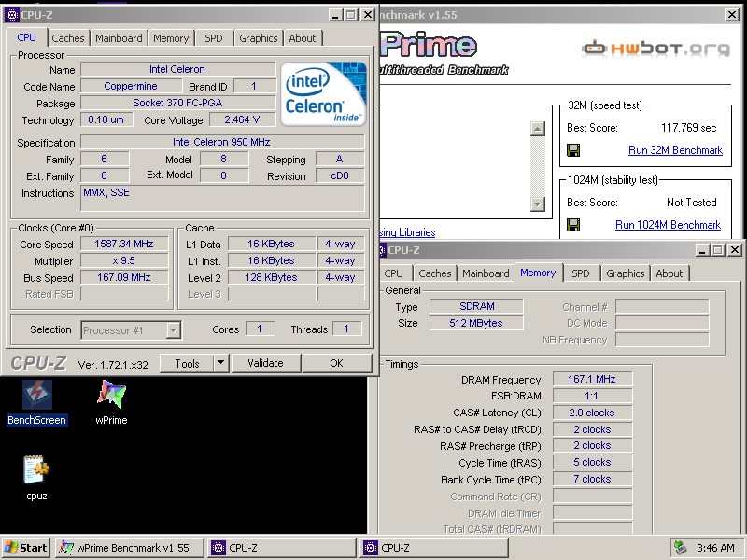The image size is (747, 560).
Task: Click the Specification field Intel Celeron 950 MHz
Action: coord(222,142)
